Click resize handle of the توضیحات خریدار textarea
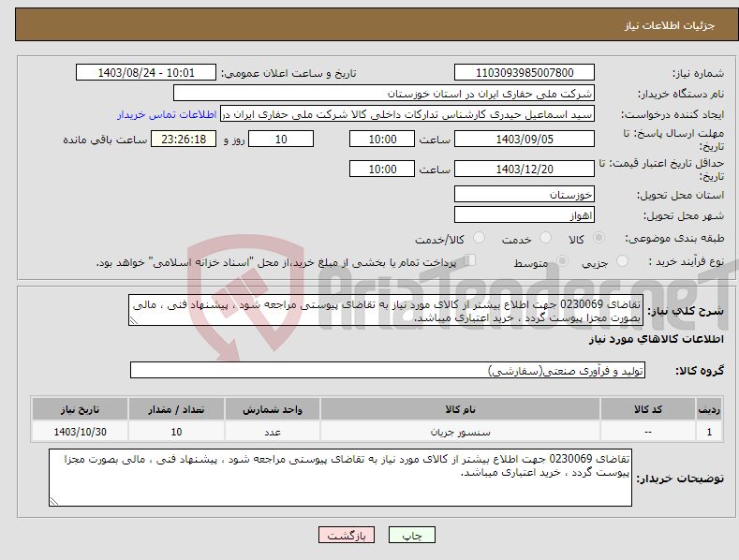739x560 pixels. coord(54,501)
